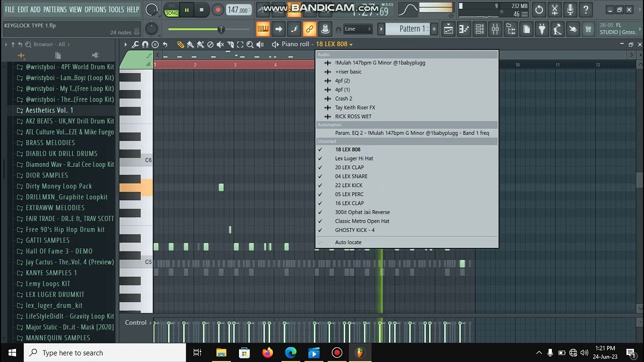
Task: Open the piano roll menu arrow
Action: click(125, 45)
